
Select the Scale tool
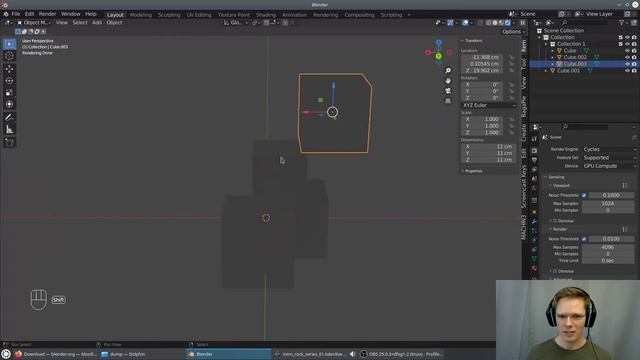click(9, 93)
